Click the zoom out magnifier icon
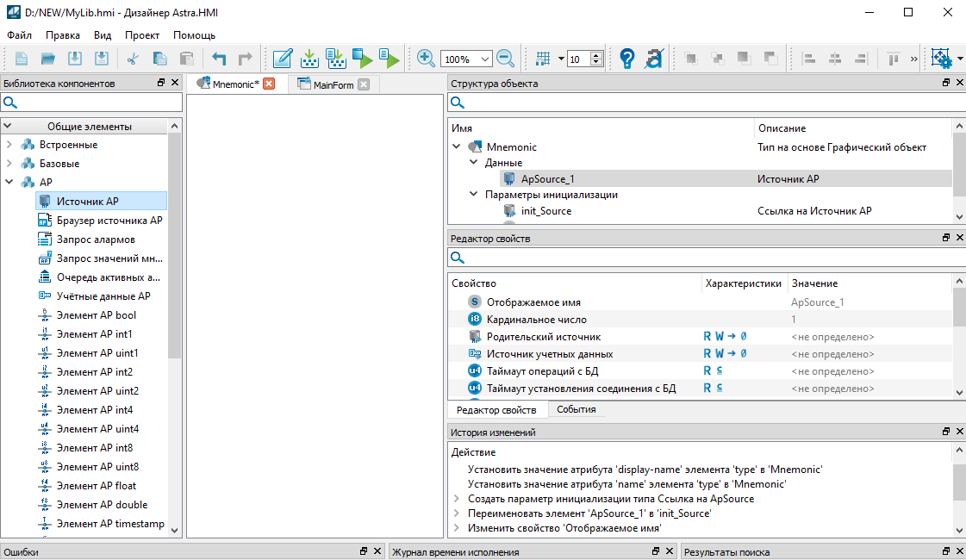Image resolution: width=966 pixels, height=560 pixels. coord(506,59)
